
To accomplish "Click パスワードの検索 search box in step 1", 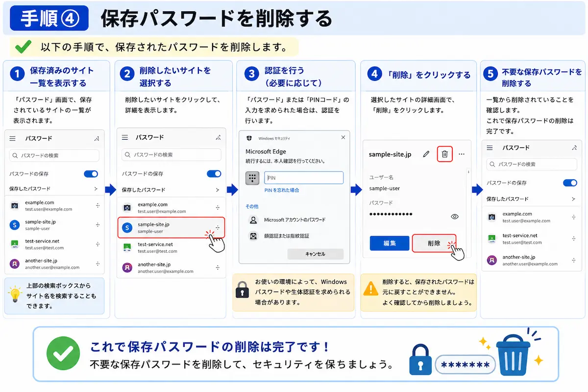I will (x=54, y=155).
